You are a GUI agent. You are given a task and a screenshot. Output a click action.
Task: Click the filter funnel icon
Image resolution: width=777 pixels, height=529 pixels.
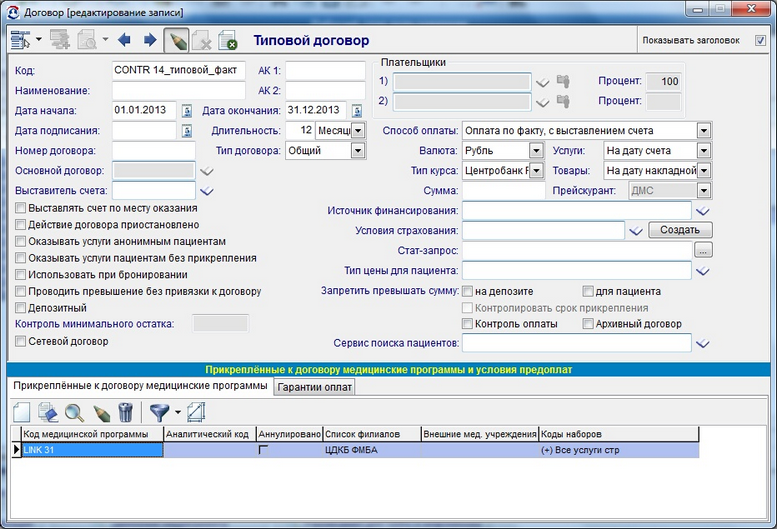(x=160, y=413)
